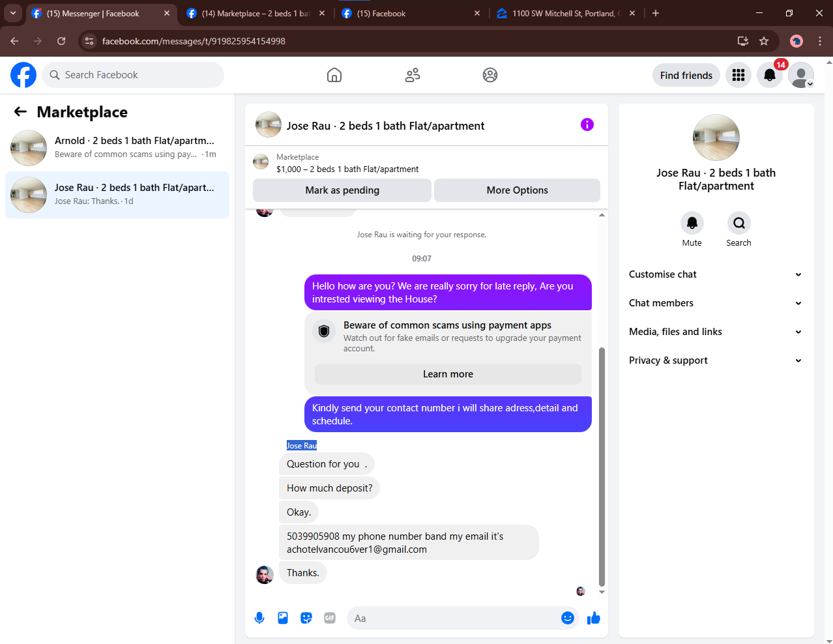833x644 pixels.
Task: Reload the browser page
Action: pyautogui.click(x=61, y=41)
